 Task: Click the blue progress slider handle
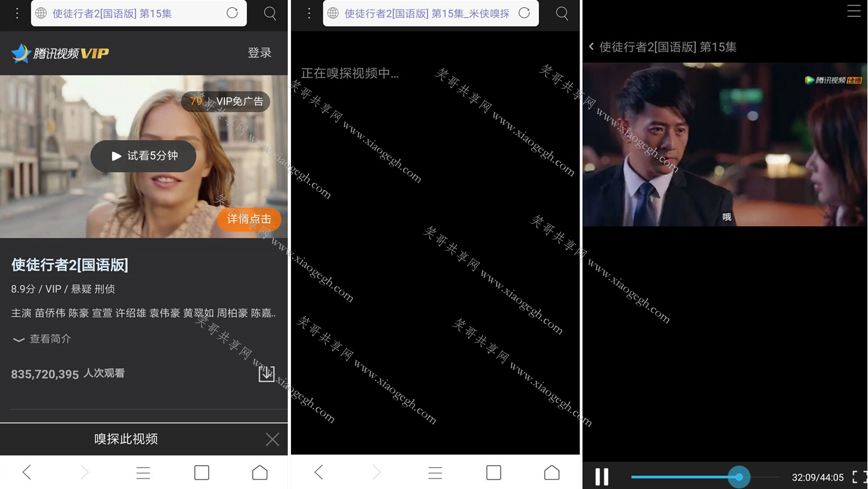click(739, 477)
